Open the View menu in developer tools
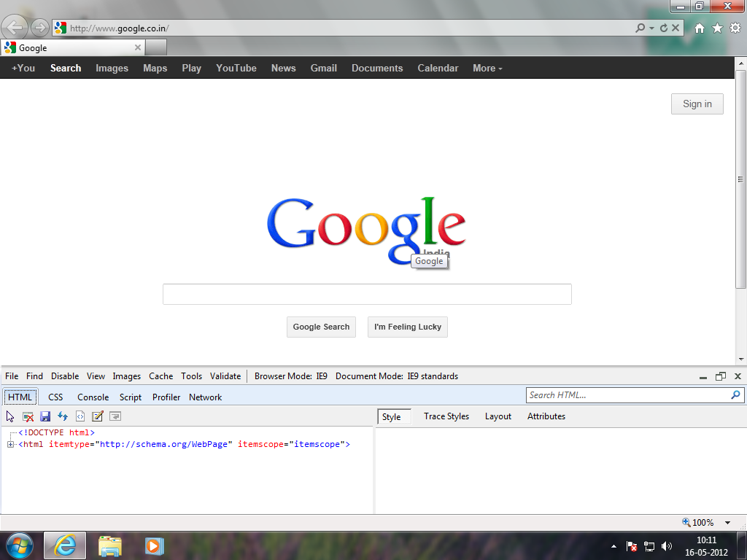 96,376
